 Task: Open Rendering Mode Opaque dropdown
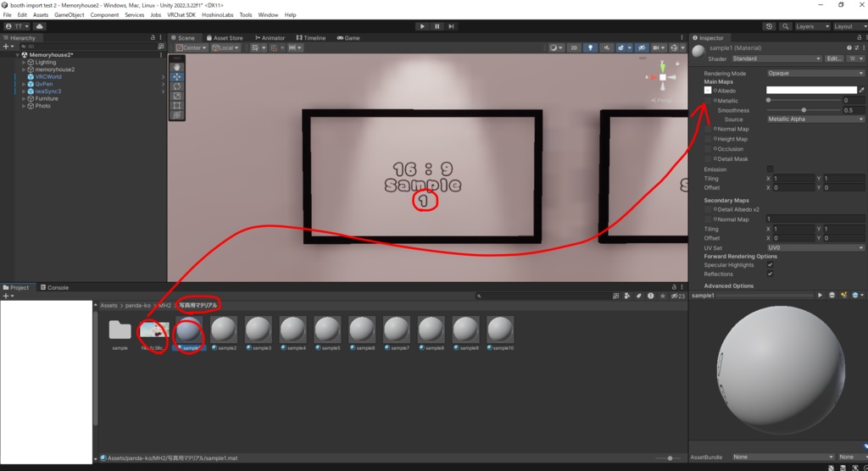(x=815, y=73)
